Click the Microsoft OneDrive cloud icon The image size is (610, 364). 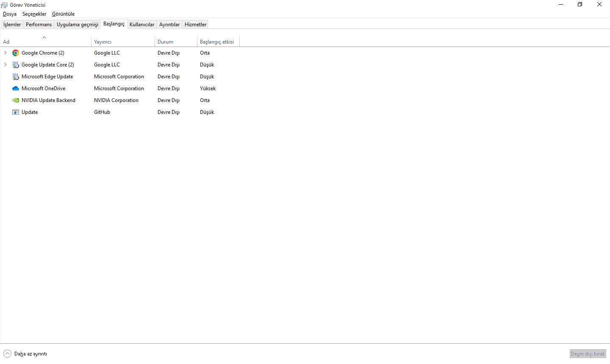point(16,88)
